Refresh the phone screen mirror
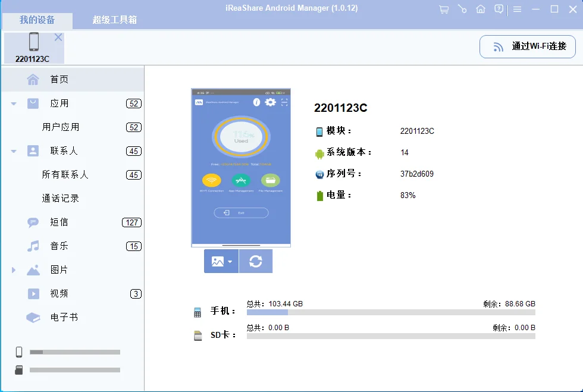The width and height of the screenshot is (583, 392). click(255, 261)
